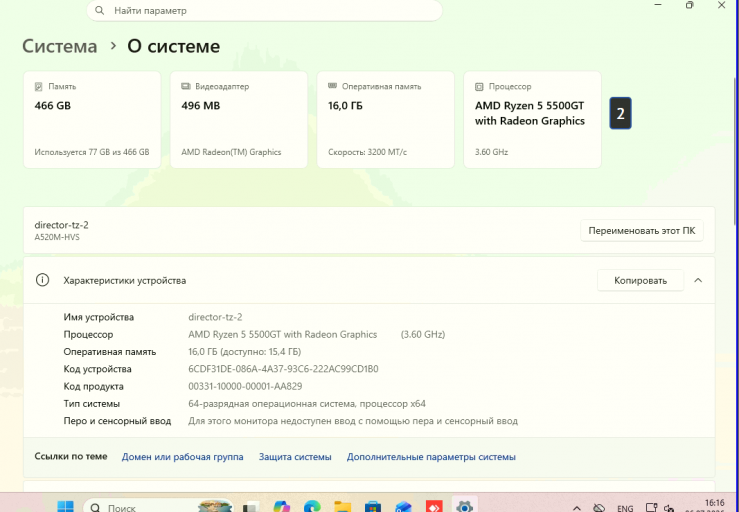The height and width of the screenshot is (512, 739).
Task: Collapse the Характеристики устройства section
Action: [698, 280]
